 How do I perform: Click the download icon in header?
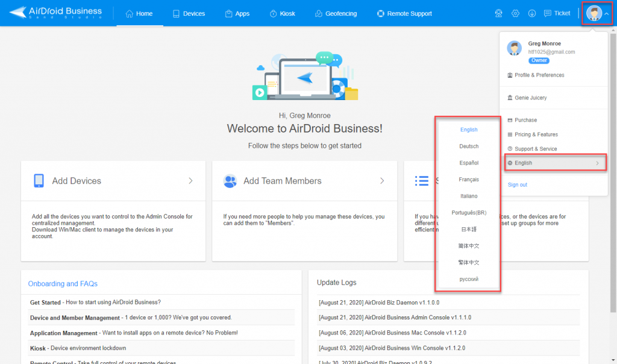point(532,13)
